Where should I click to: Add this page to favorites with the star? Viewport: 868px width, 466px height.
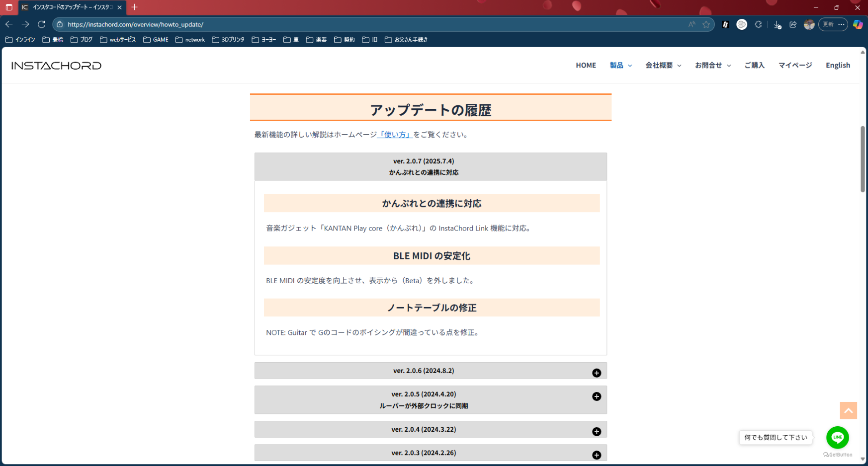click(x=706, y=24)
